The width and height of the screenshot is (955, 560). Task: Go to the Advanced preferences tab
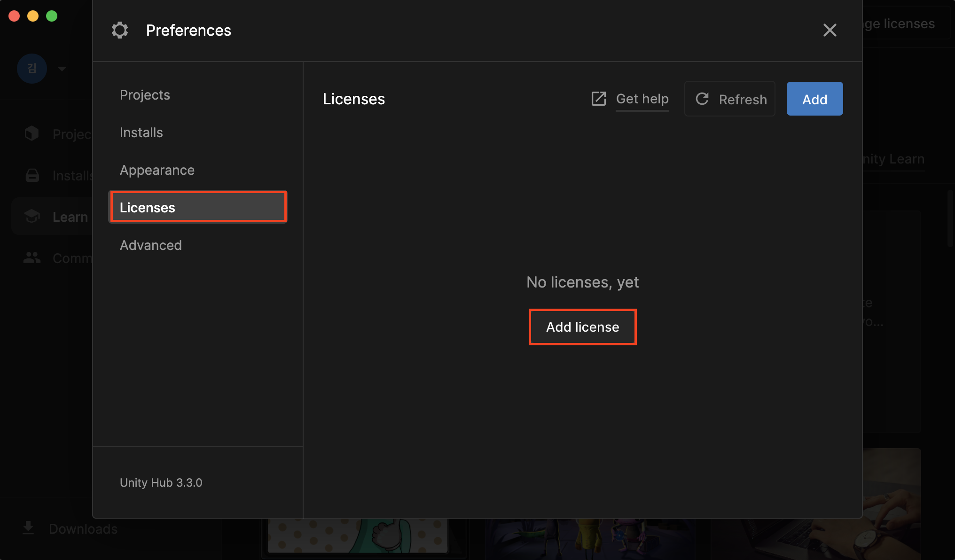pyautogui.click(x=150, y=245)
